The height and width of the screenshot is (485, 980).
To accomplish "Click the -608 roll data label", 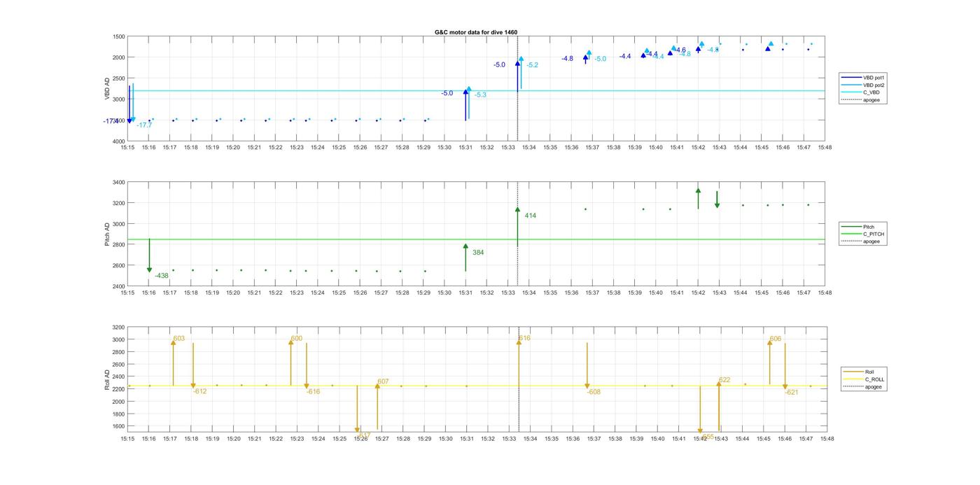I will (594, 392).
